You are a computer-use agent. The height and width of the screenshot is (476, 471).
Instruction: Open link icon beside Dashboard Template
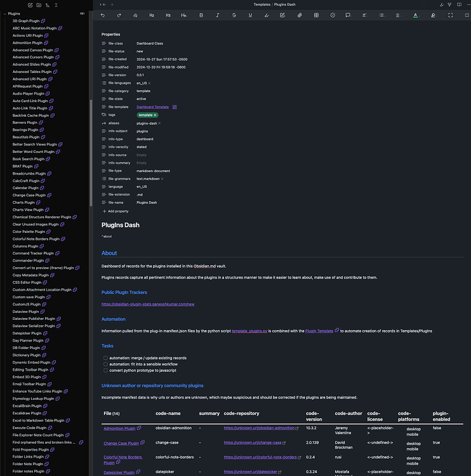point(175,107)
